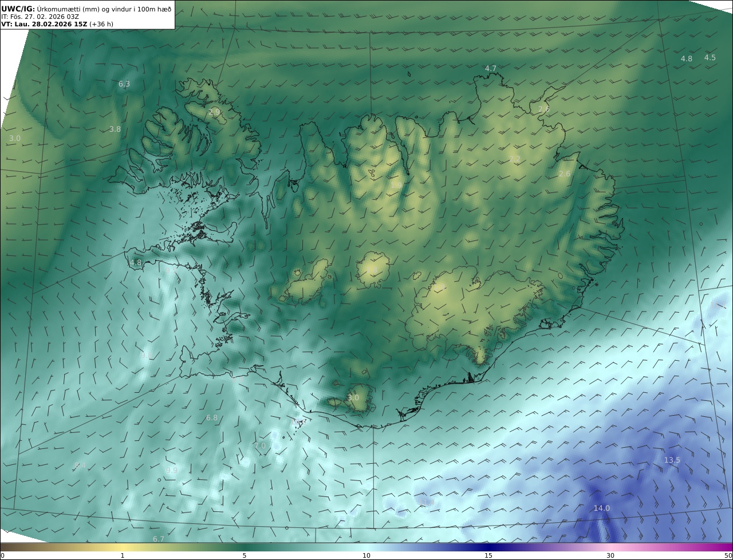Viewport: 733px width, 560px height.
Task: Select the 4.7 value label off the north coast
Action: tap(491, 68)
